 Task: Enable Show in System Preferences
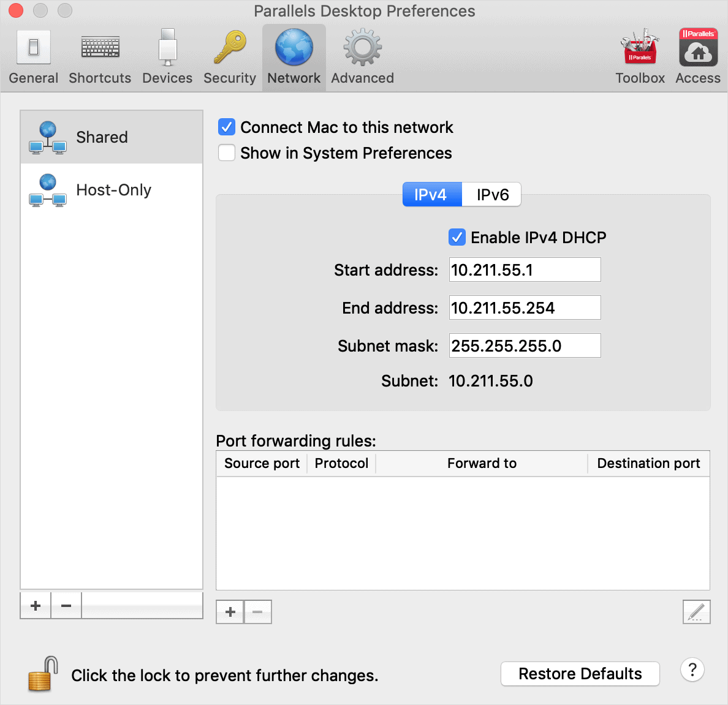[227, 153]
